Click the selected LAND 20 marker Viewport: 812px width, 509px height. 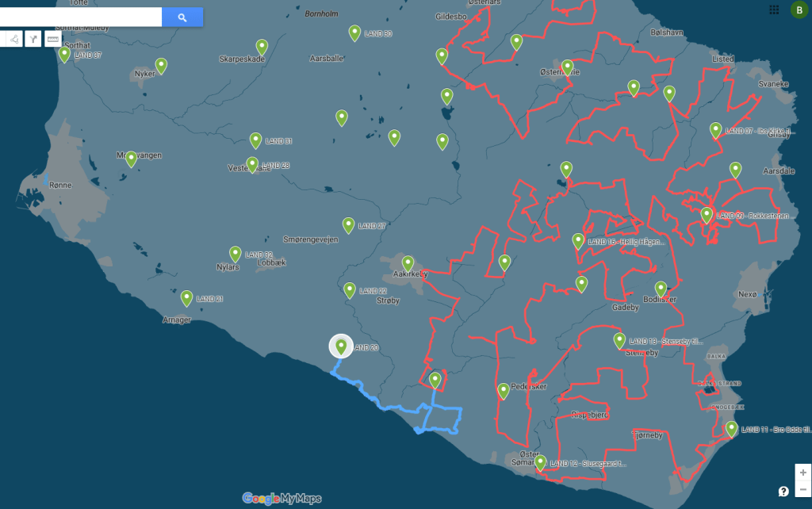[341, 346]
